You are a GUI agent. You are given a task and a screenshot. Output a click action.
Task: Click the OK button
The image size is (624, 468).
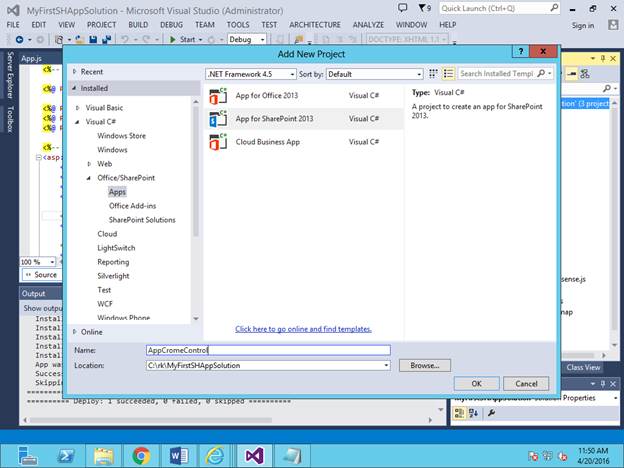[x=476, y=384]
